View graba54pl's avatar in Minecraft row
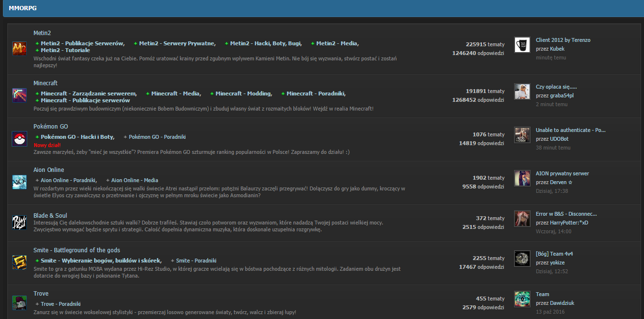This screenshot has width=644, height=319. [522, 92]
